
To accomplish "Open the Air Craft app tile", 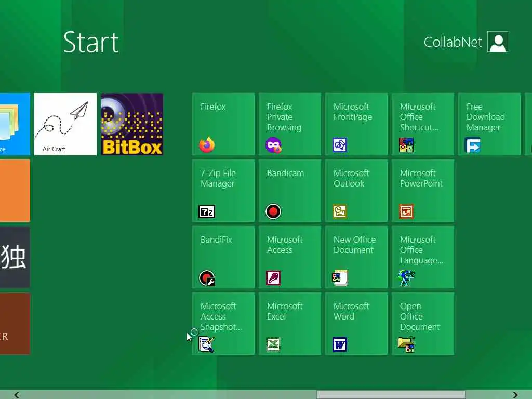I will click(x=65, y=124).
